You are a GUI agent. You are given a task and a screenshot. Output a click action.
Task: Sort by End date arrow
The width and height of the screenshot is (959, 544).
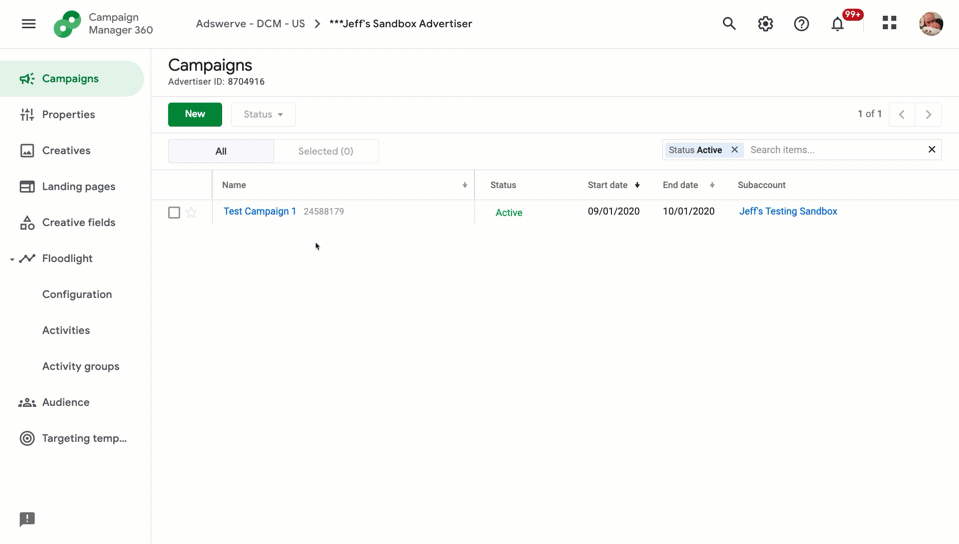click(x=712, y=185)
